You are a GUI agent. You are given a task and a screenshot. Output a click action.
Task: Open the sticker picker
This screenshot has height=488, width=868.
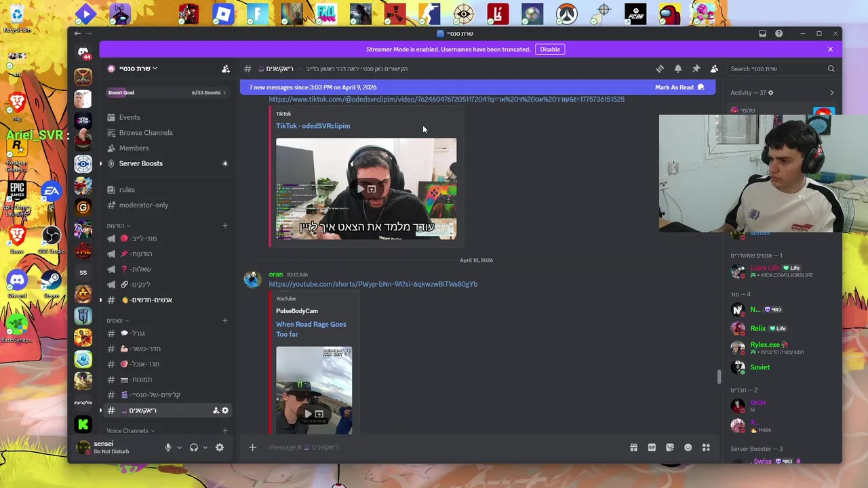670,447
